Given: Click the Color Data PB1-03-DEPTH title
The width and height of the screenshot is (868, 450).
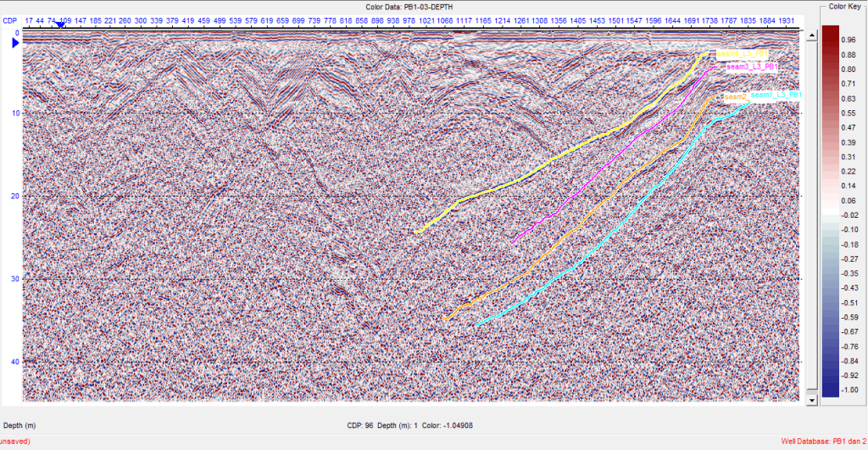Looking at the screenshot, I should pyautogui.click(x=409, y=7).
